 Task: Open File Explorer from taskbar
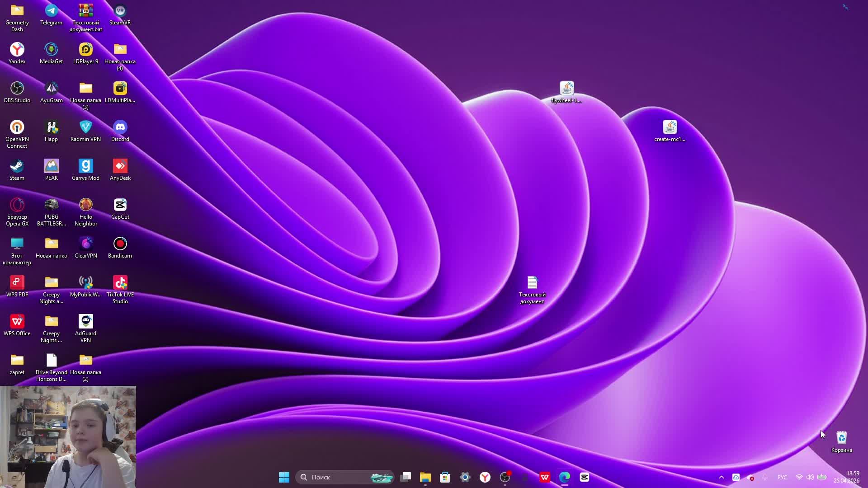(x=425, y=477)
